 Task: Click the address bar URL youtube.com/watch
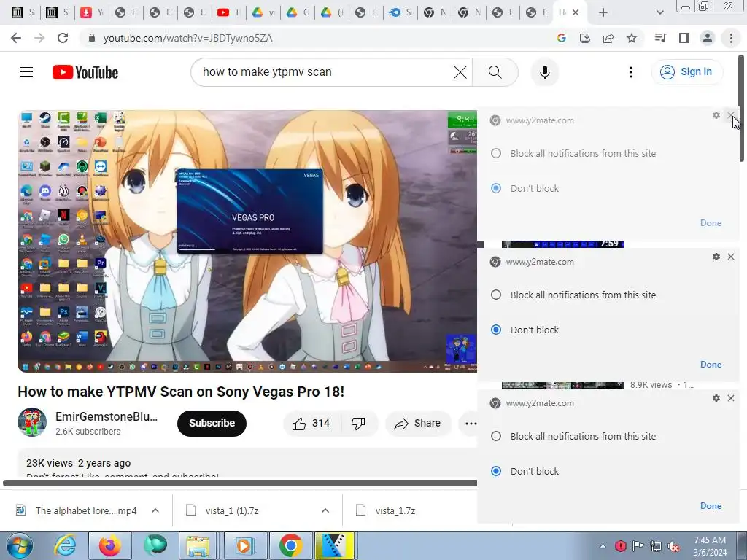(x=187, y=38)
